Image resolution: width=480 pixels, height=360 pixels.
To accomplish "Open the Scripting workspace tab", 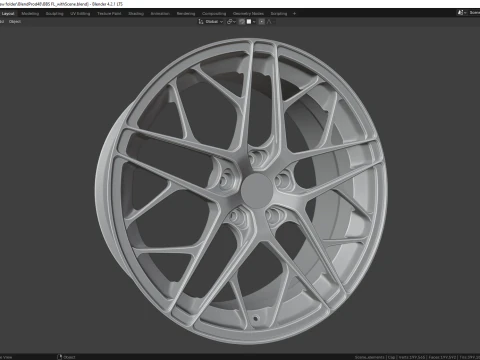I will [x=279, y=14].
